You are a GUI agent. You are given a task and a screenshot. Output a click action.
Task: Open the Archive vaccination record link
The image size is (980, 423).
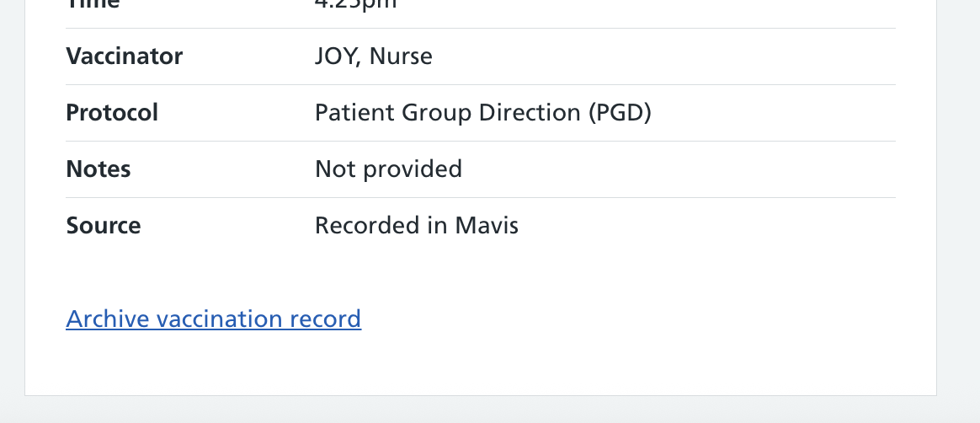point(213,319)
